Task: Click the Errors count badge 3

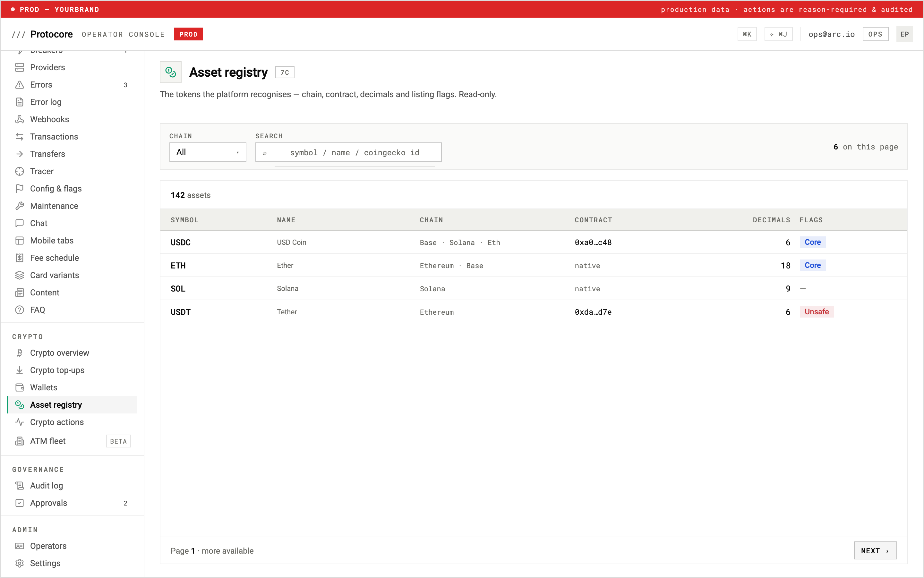Action: click(x=125, y=85)
